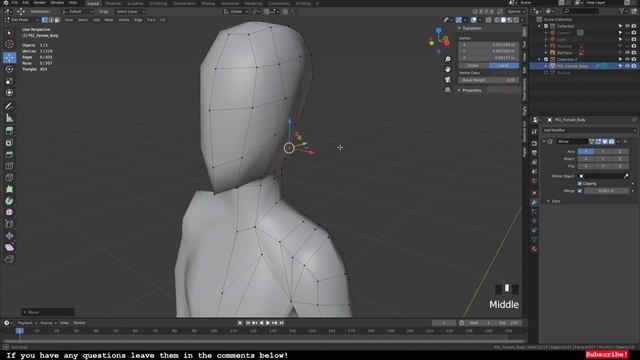640x360 pixels.
Task: Select the Select Box tool
Action: tap(9, 32)
